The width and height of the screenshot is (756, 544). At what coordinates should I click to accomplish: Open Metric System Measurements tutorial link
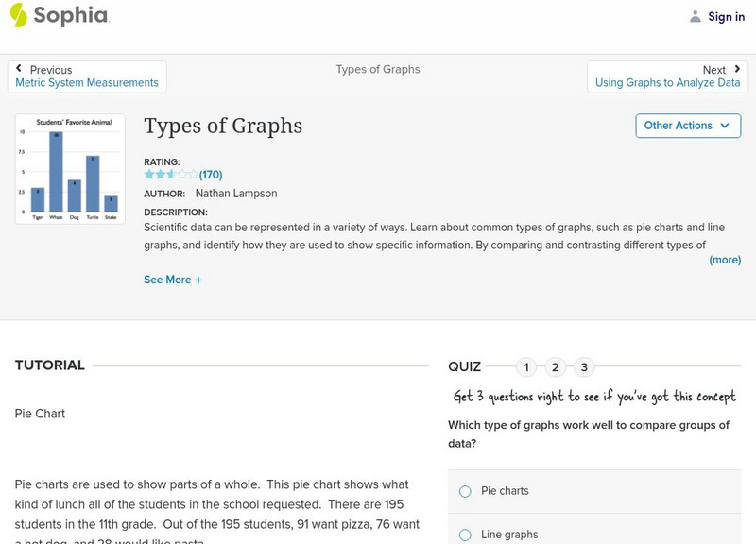87,83
